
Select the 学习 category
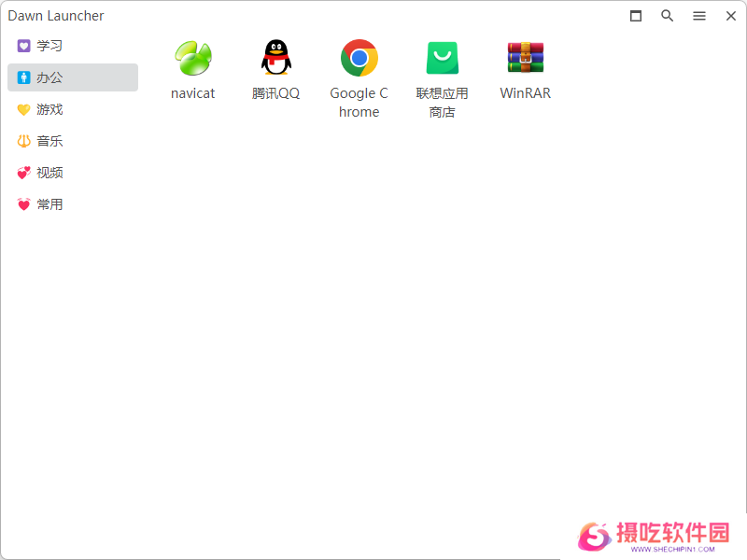(x=73, y=46)
